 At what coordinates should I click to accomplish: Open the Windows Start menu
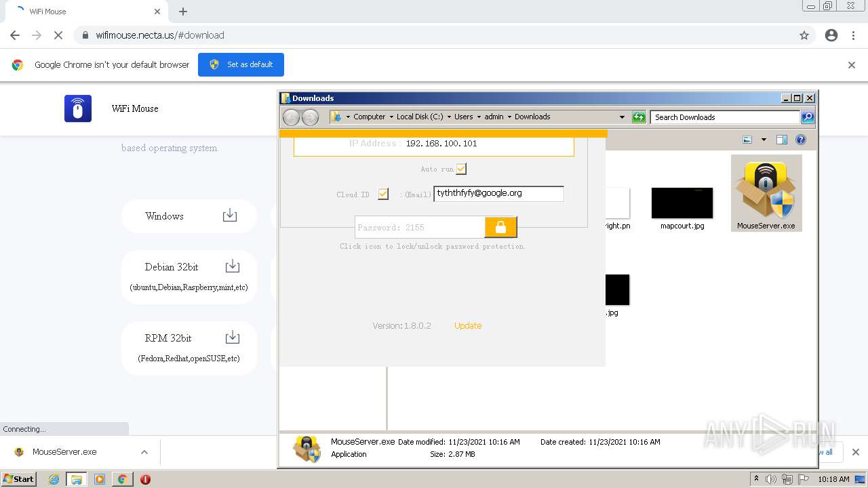18,479
